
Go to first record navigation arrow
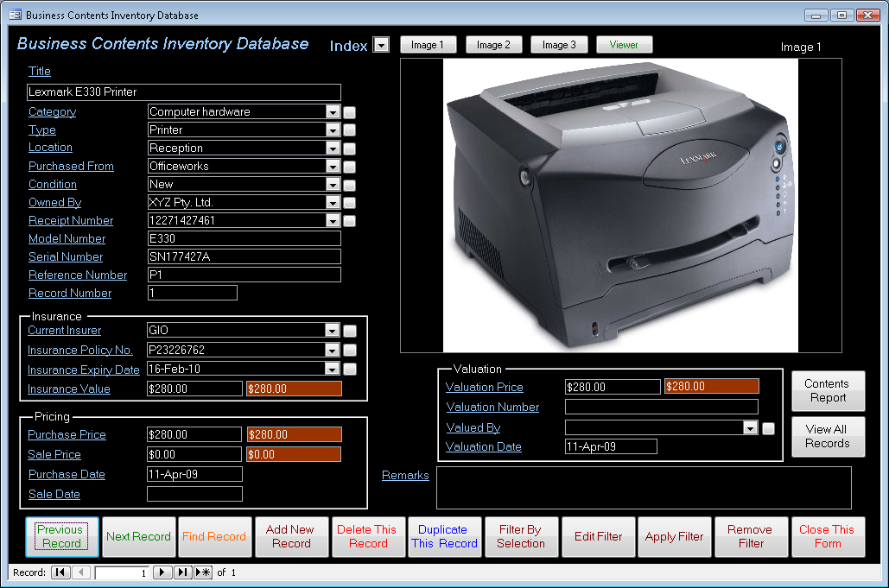click(60, 572)
